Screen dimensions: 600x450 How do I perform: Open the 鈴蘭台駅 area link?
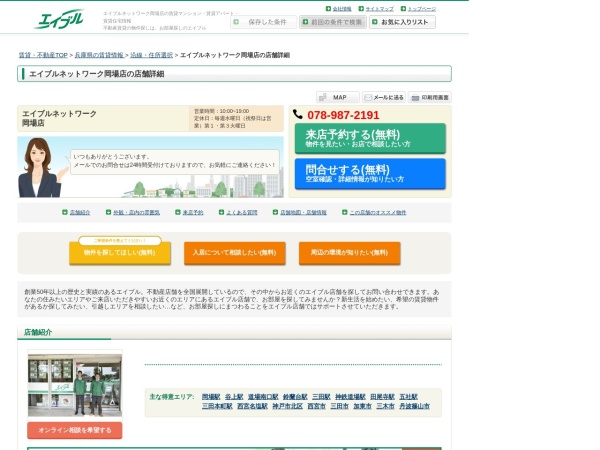(295, 397)
